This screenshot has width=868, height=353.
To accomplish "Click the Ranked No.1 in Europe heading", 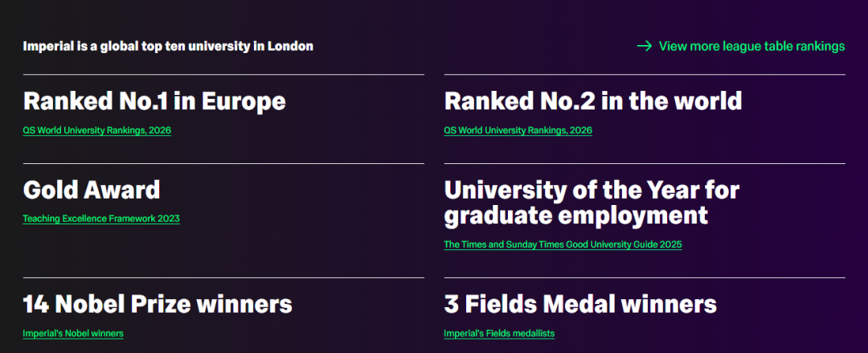I will point(154,101).
